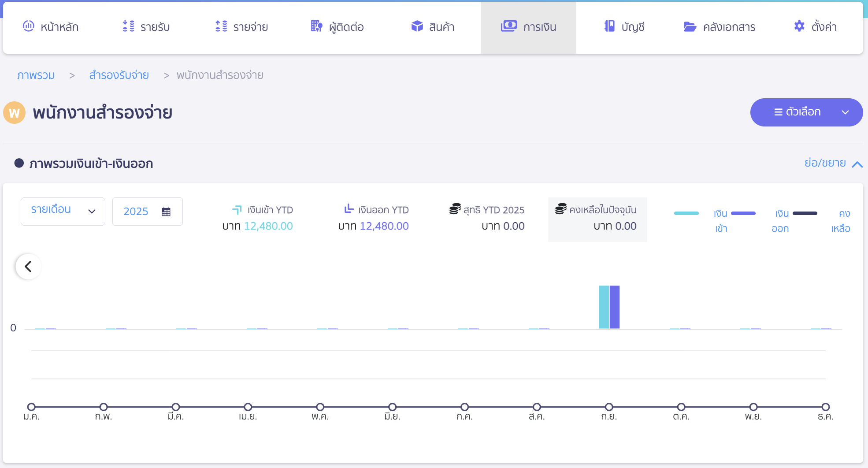Image resolution: width=868 pixels, height=468 pixels.
Task: Click the previous chart arrow button
Action: click(28, 267)
